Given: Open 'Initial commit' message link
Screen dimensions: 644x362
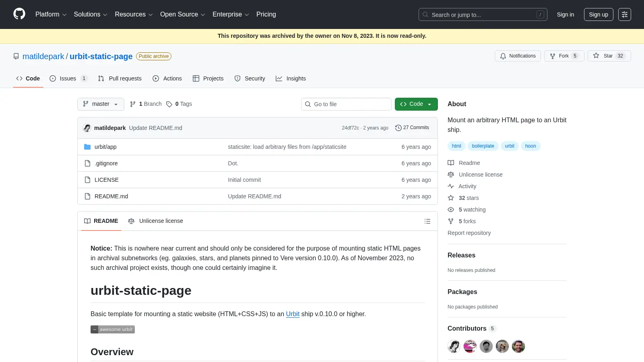Looking at the screenshot, I should point(244,180).
